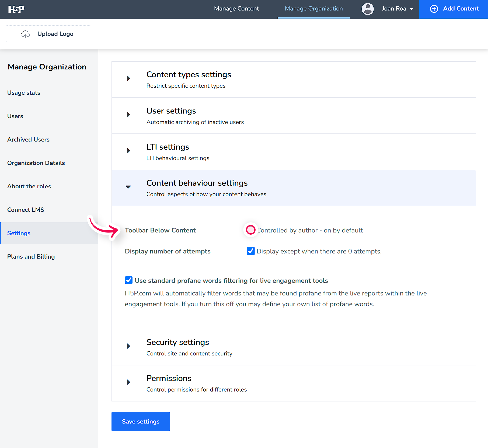488x448 pixels.
Task: Expand Security settings
Action: click(x=128, y=346)
